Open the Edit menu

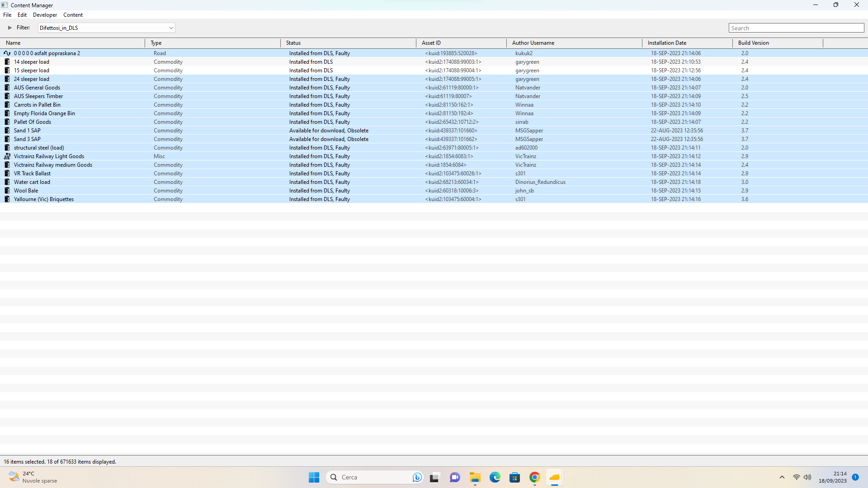(x=22, y=15)
